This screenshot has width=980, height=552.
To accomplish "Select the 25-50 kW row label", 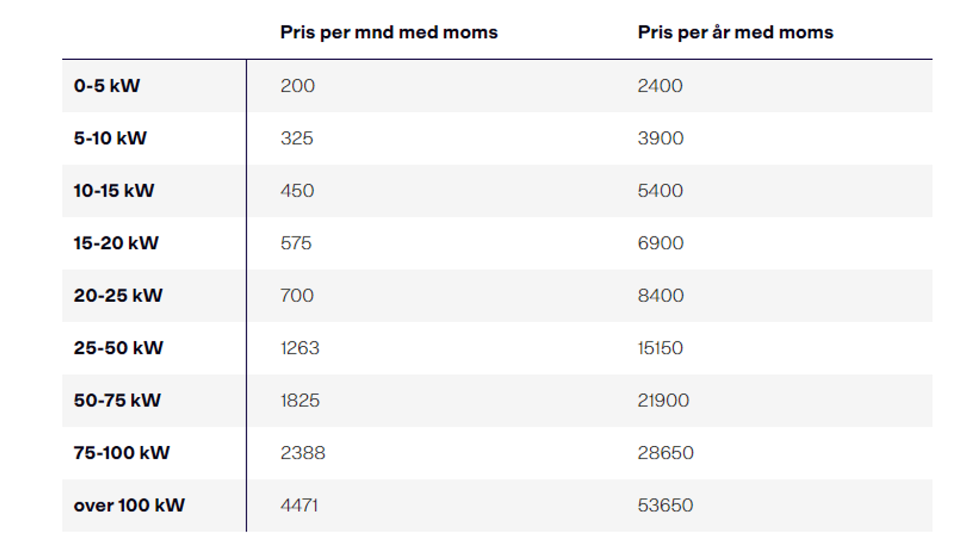I will point(119,348).
